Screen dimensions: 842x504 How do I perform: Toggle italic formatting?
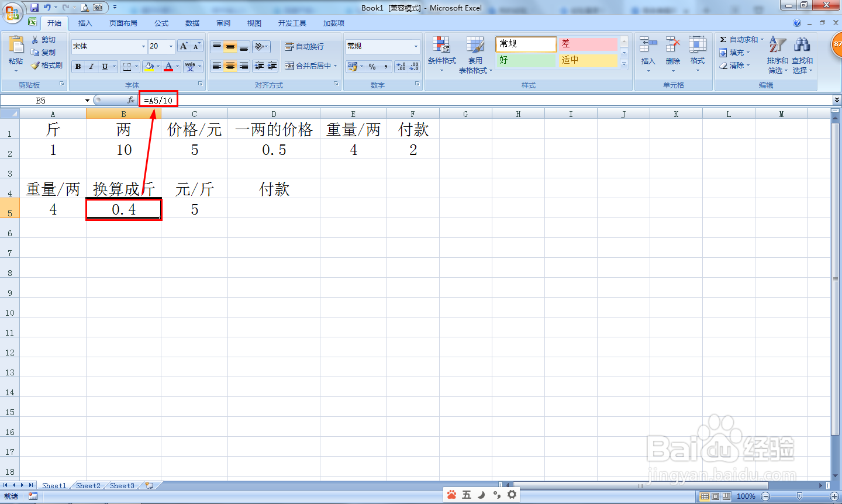91,66
